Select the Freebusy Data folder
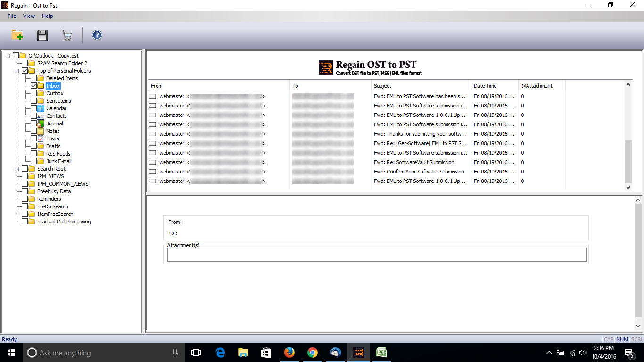The height and width of the screenshot is (362, 644). coord(54,191)
